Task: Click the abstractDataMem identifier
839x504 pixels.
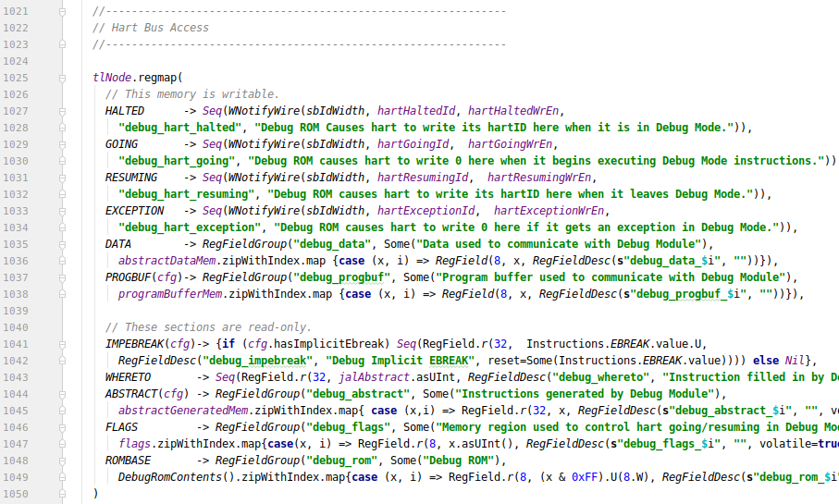Action: click(x=167, y=261)
